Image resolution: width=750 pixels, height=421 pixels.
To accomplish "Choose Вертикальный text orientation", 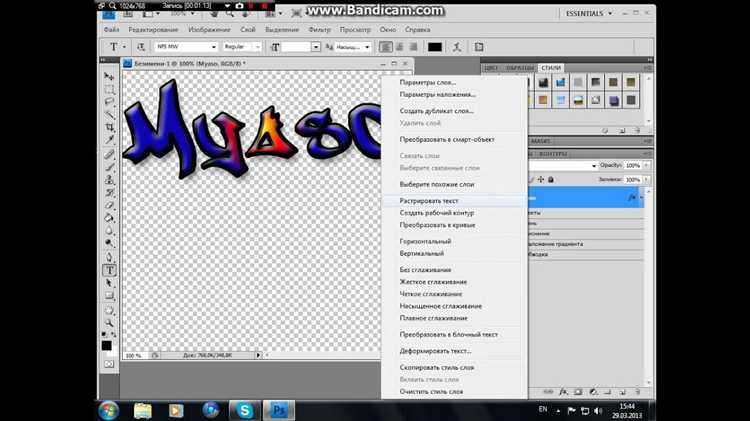I will (422, 254).
